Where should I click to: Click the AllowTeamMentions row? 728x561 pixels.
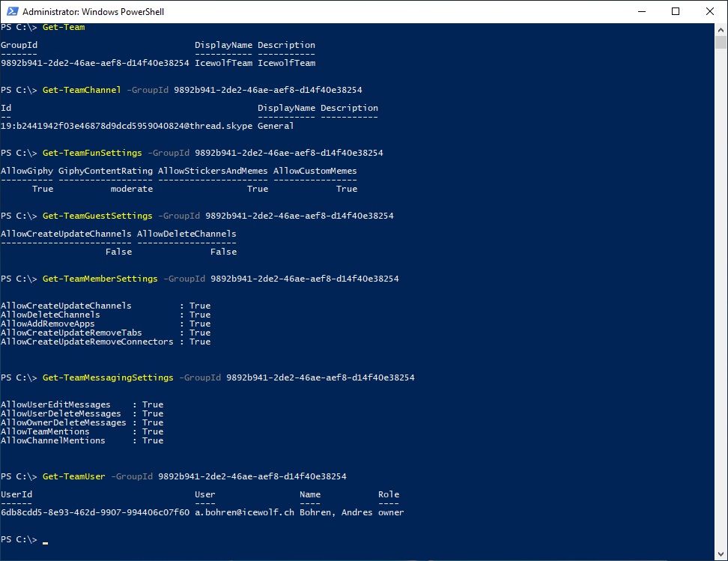pyautogui.click(x=82, y=431)
